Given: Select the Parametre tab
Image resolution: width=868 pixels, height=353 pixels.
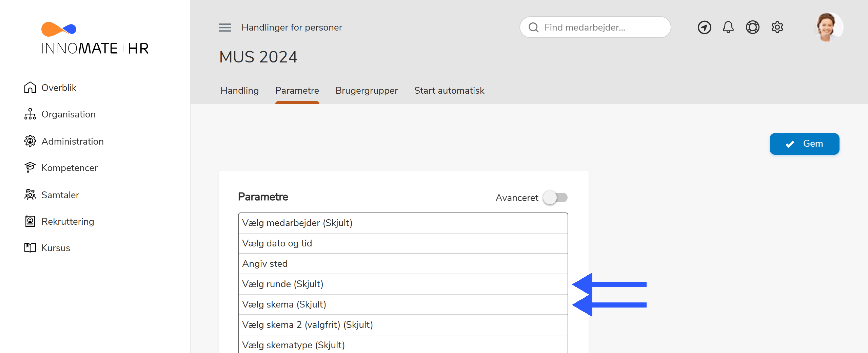Looking at the screenshot, I should coord(297,91).
